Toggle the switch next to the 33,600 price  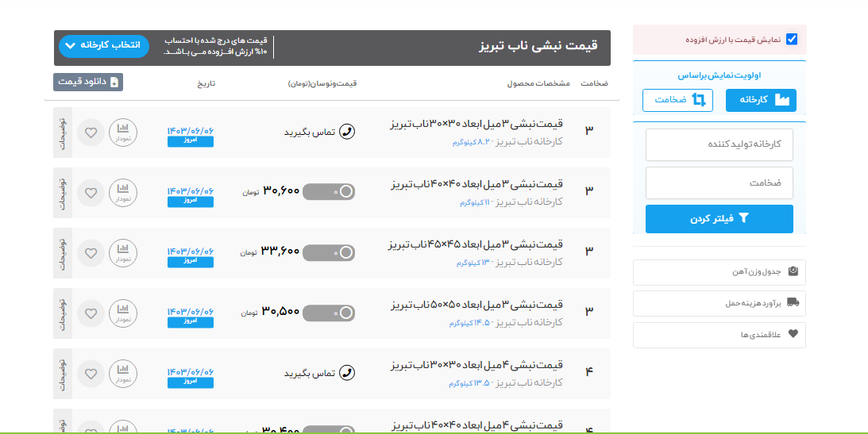coord(329,252)
